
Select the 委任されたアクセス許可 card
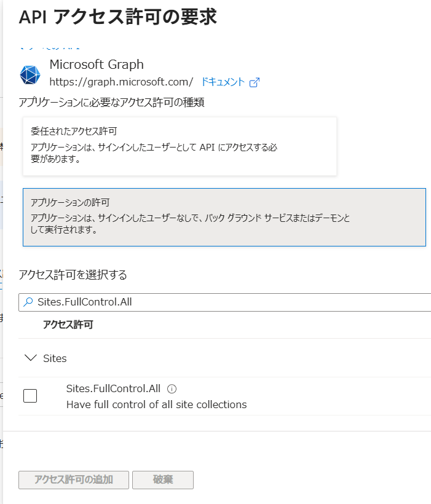[x=180, y=146]
